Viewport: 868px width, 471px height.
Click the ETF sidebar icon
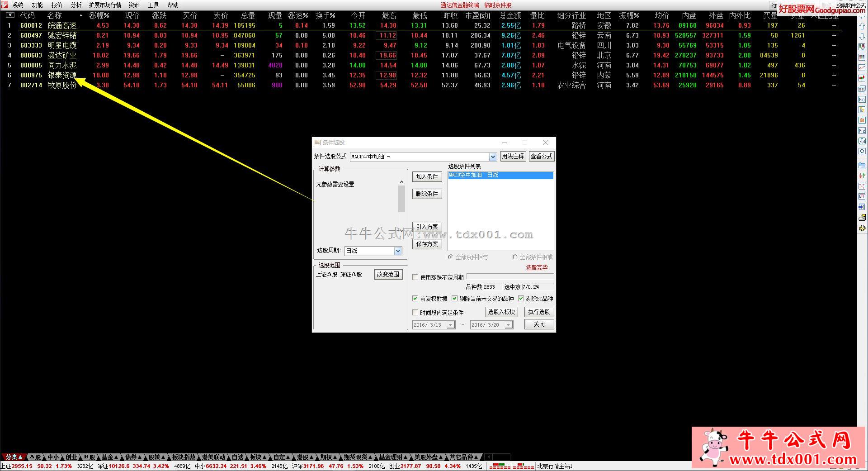click(x=862, y=196)
